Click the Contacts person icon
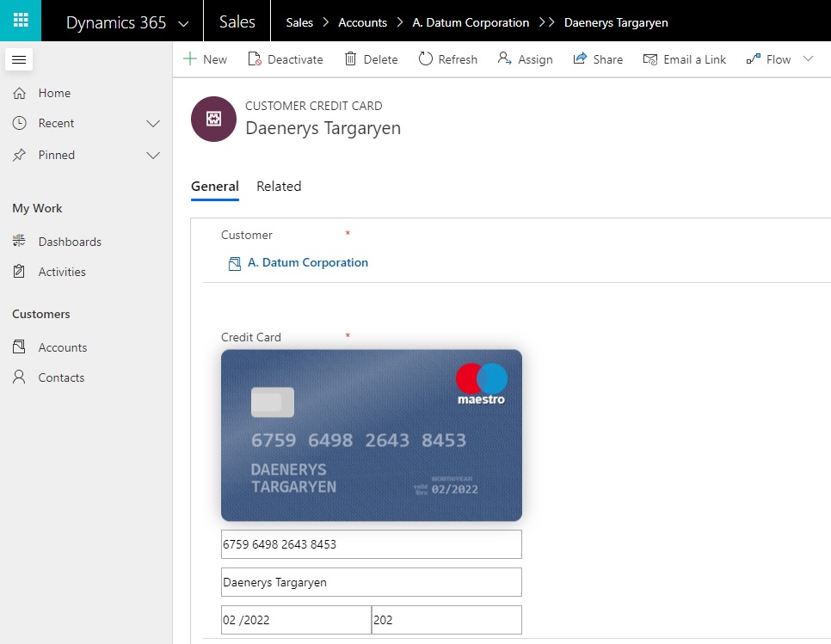Viewport: 831px width, 644px height. click(x=19, y=377)
